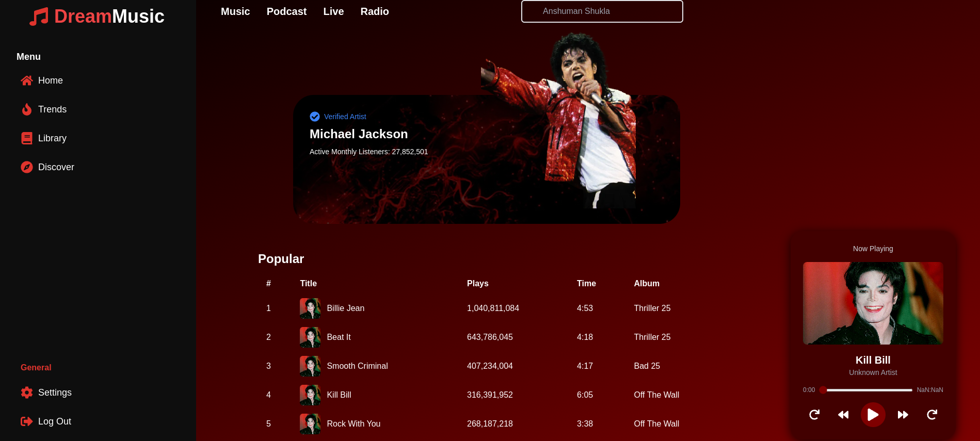Click the right circular-arrow icon in the player
980x441 pixels.
(932, 415)
